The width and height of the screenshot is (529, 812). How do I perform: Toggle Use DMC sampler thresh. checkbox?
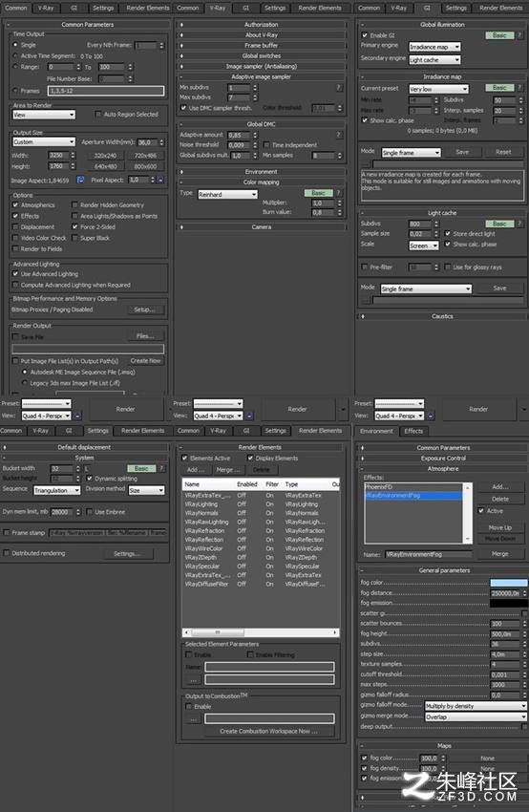(x=183, y=108)
